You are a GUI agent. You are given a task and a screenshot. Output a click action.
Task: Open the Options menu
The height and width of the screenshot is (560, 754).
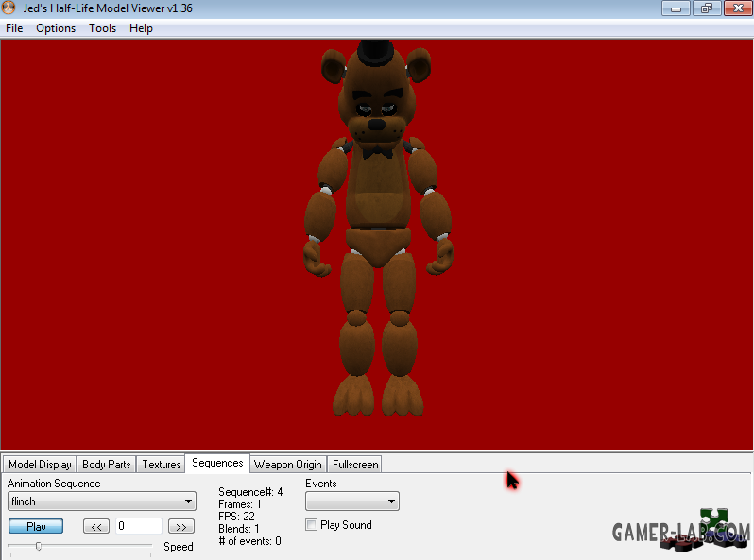[56, 28]
